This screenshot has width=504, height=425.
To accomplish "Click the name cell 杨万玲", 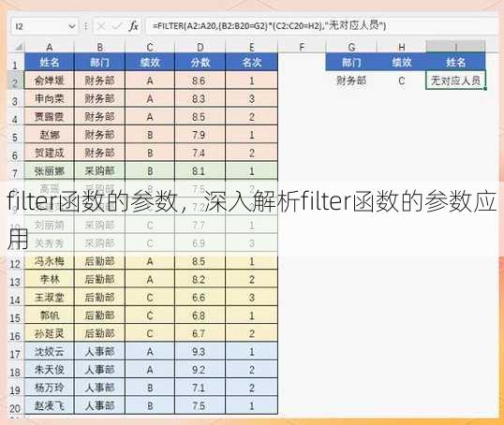I will pyautogui.click(x=50, y=388).
